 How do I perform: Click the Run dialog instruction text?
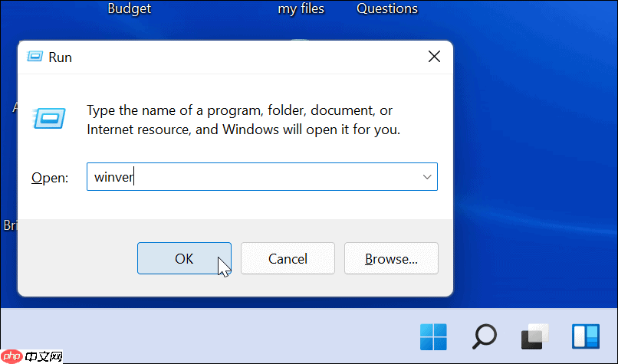pyautogui.click(x=243, y=120)
